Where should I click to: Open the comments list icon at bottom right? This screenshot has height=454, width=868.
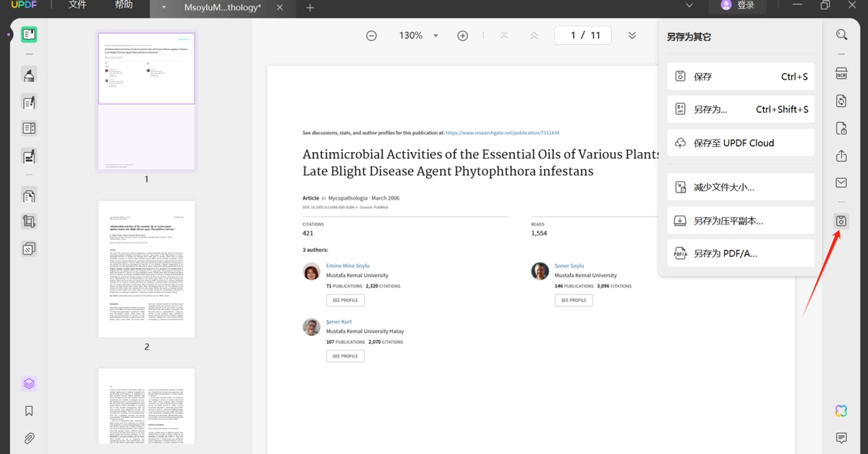(841, 438)
